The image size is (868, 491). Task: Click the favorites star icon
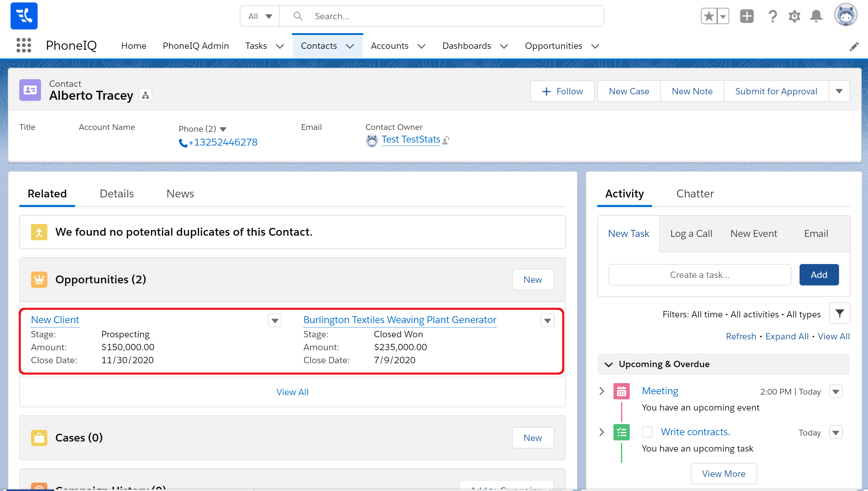coord(709,16)
